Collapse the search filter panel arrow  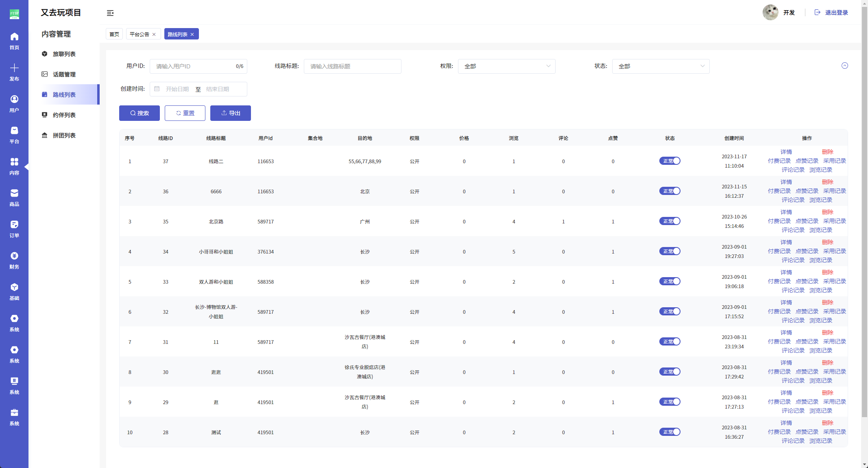(845, 66)
